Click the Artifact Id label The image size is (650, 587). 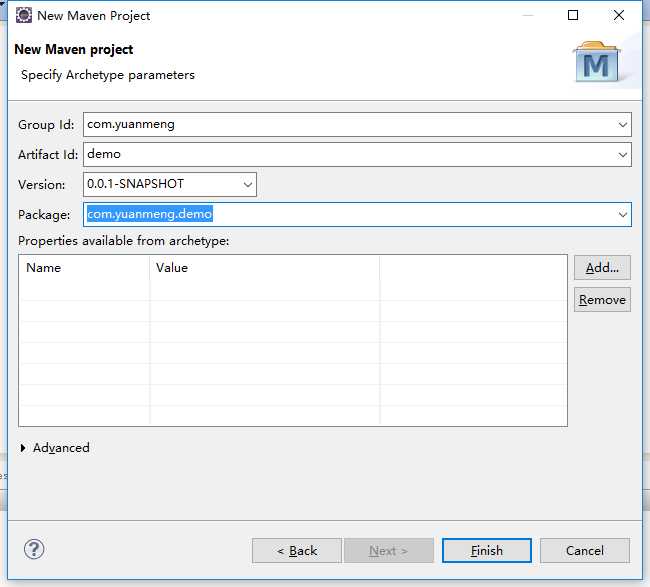point(48,155)
